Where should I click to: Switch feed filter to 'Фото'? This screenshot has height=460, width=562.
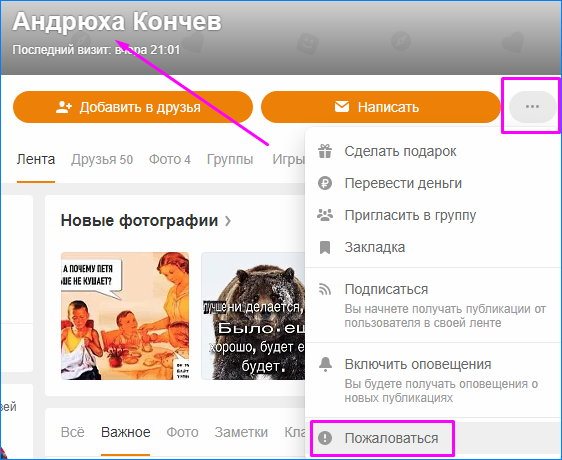182,432
